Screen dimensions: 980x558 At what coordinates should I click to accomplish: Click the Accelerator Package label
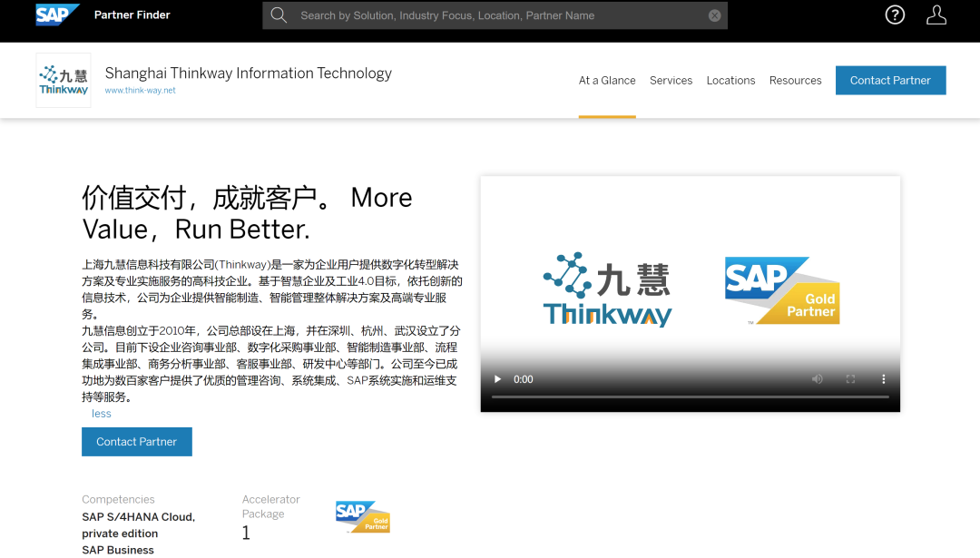click(x=270, y=506)
